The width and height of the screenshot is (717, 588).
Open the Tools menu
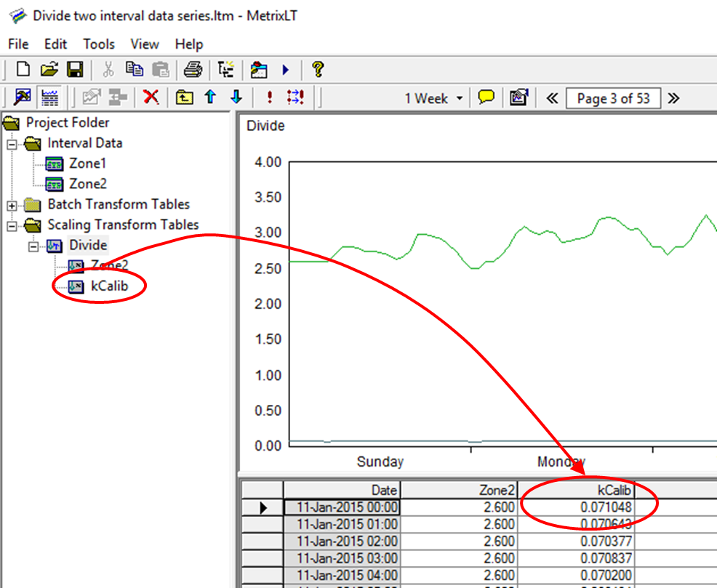99,44
